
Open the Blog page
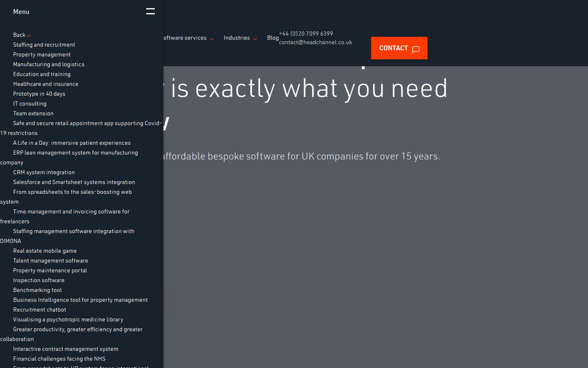click(x=273, y=38)
